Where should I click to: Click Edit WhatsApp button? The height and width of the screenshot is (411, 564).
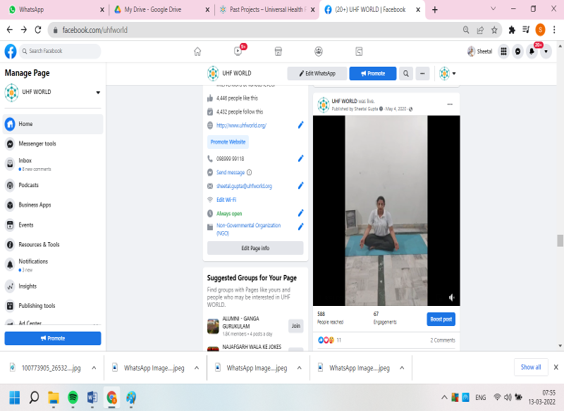pyautogui.click(x=317, y=73)
